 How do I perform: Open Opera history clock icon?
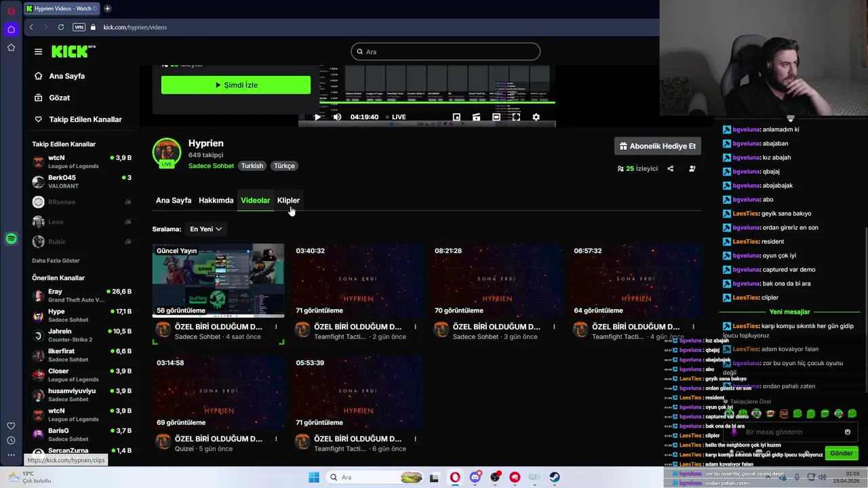tap(11, 441)
